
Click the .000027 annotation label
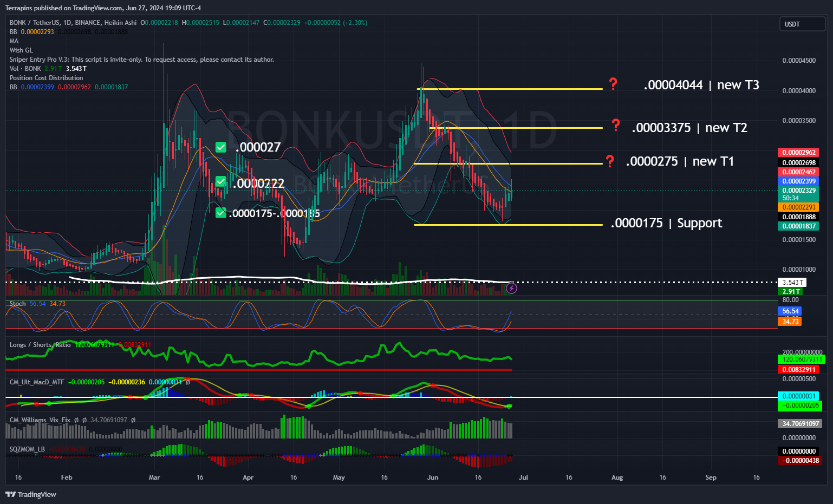pos(258,147)
